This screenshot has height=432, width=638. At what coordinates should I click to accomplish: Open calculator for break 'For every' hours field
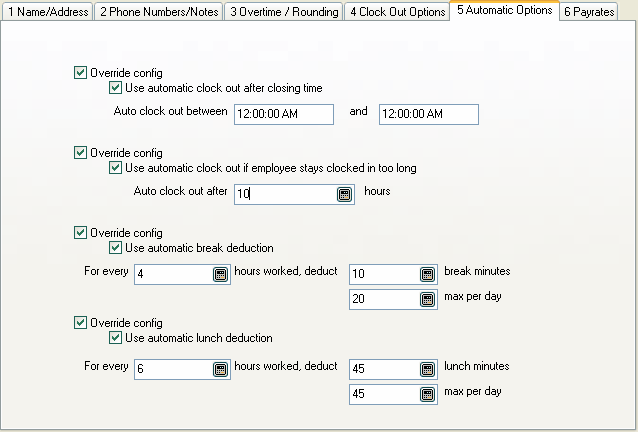(x=220, y=275)
